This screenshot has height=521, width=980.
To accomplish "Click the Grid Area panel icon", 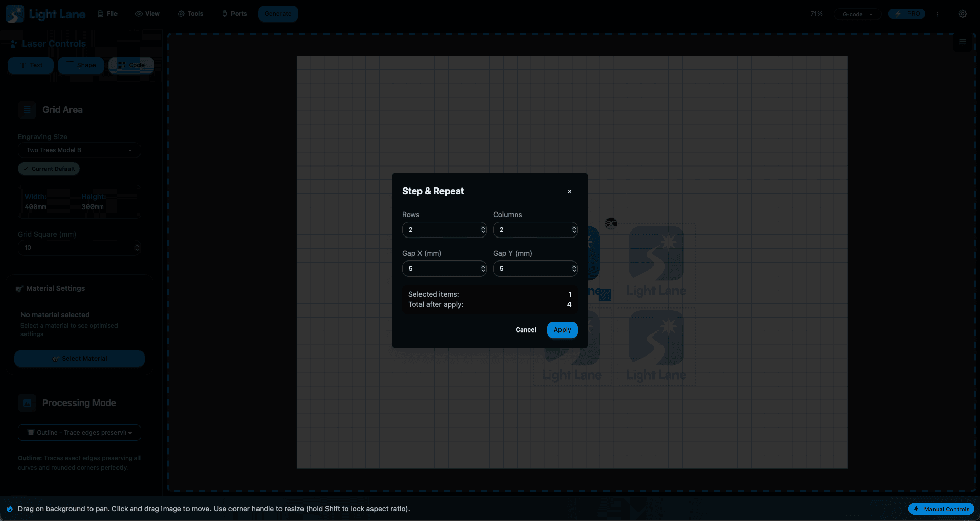I will 27,110.
